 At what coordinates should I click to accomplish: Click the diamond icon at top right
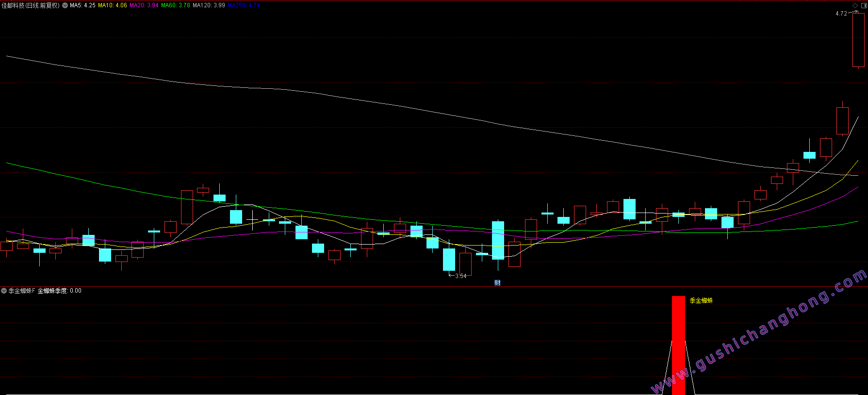pyautogui.click(x=855, y=5)
